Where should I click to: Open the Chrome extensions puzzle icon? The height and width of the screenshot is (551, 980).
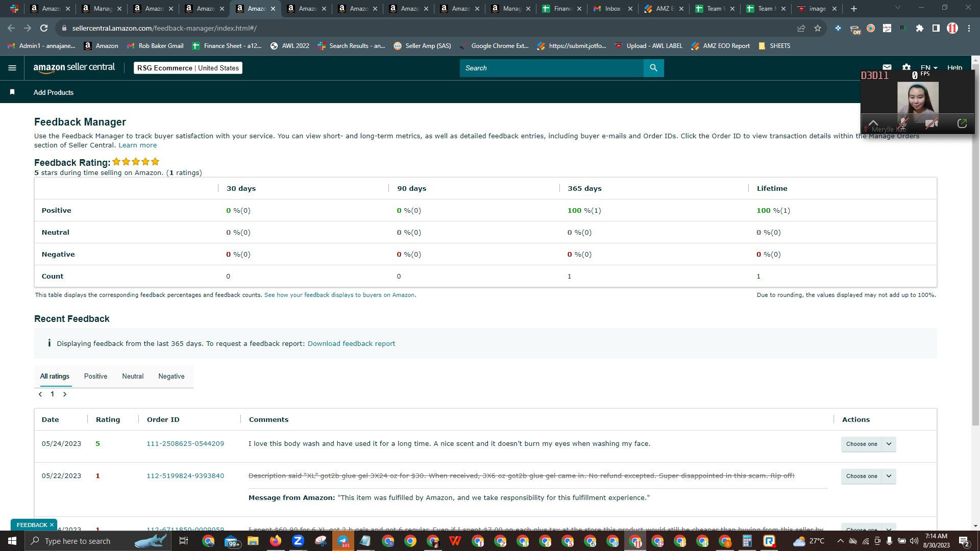(x=920, y=28)
